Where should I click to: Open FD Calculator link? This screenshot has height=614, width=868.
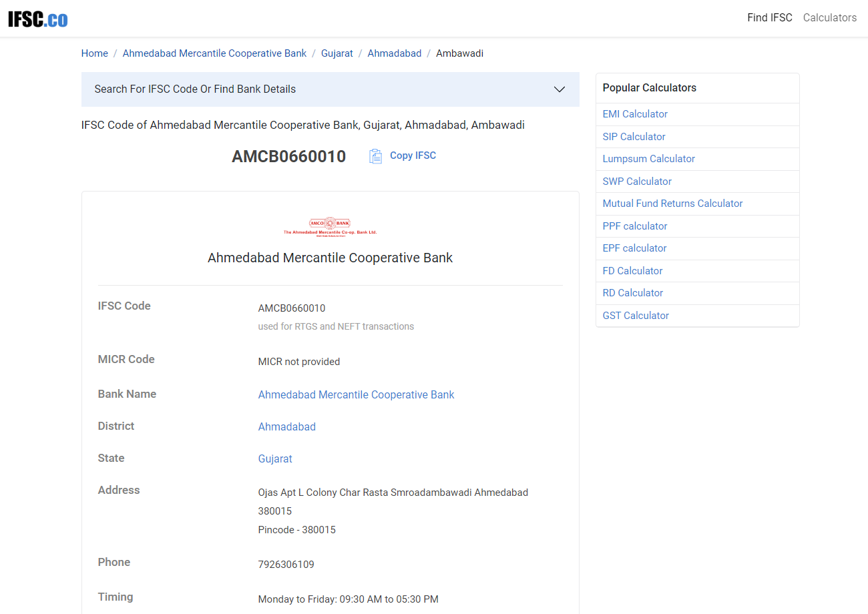633,271
